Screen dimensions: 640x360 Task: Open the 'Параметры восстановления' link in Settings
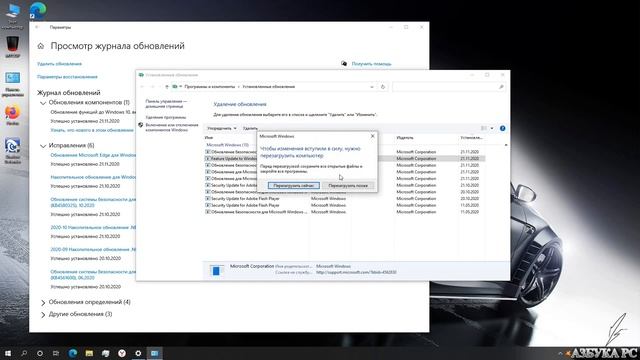pos(67,77)
